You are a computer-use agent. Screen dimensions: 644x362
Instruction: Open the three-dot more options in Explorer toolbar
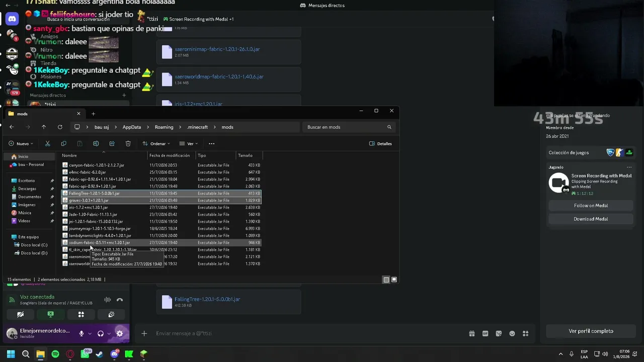[211, 143]
